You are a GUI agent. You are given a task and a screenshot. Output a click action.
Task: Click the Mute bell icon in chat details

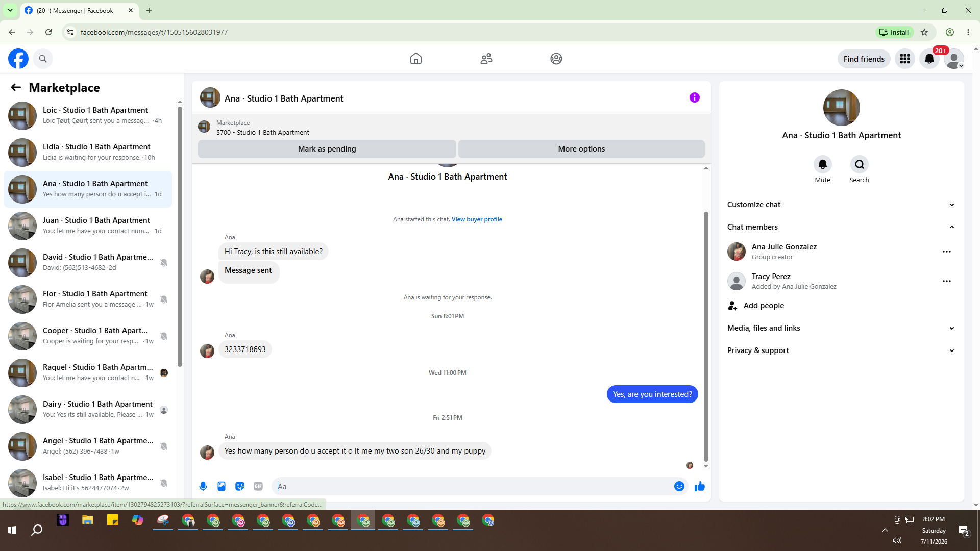click(x=822, y=164)
